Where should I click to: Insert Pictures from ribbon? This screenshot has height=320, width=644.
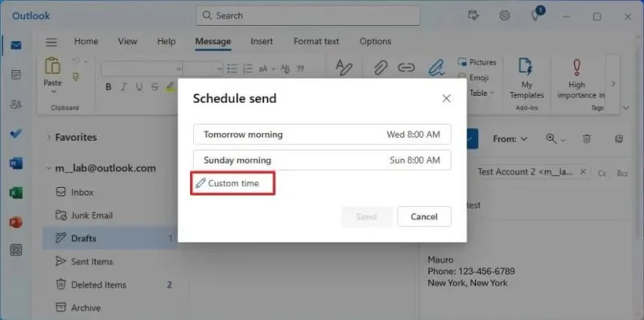click(x=477, y=62)
